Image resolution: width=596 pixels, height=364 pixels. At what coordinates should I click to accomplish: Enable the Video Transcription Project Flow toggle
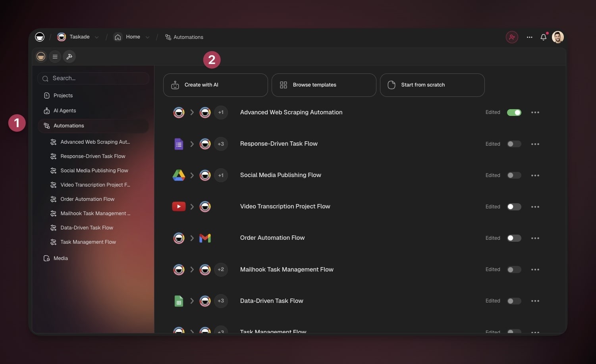pos(514,207)
